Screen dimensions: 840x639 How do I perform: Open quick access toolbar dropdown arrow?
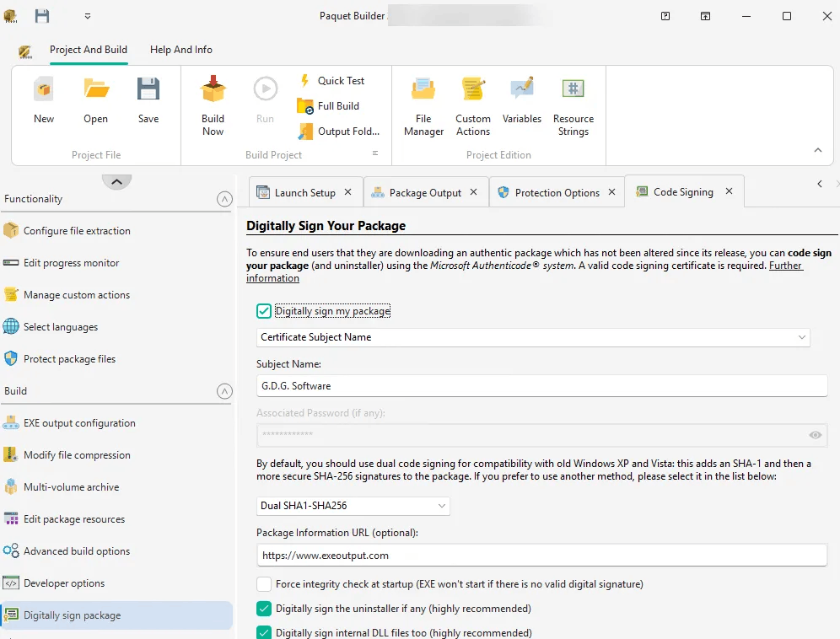point(88,16)
